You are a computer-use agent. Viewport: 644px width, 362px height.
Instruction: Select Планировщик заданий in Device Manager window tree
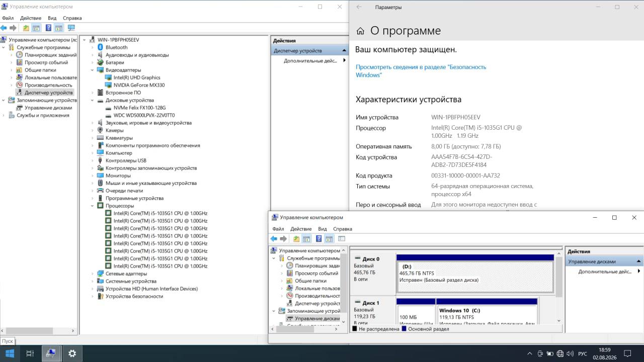click(x=50, y=55)
